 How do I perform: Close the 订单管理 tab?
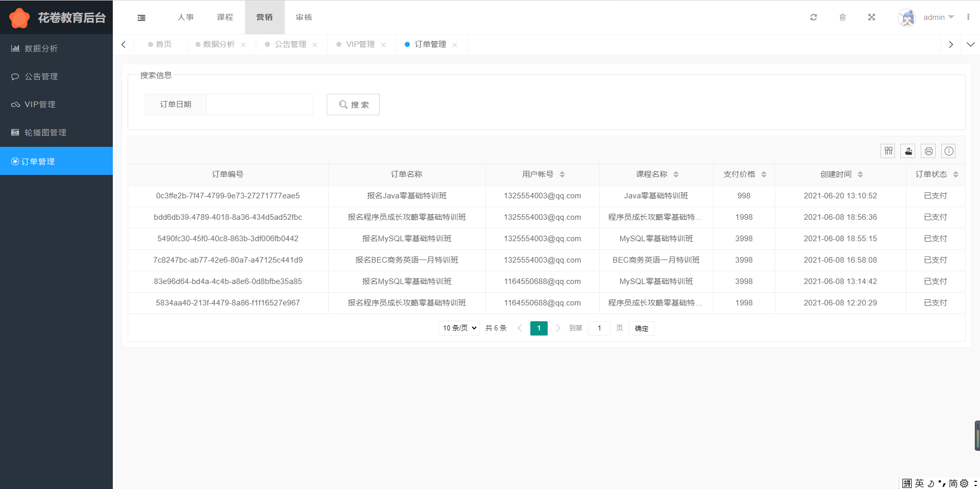click(x=455, y=45)
